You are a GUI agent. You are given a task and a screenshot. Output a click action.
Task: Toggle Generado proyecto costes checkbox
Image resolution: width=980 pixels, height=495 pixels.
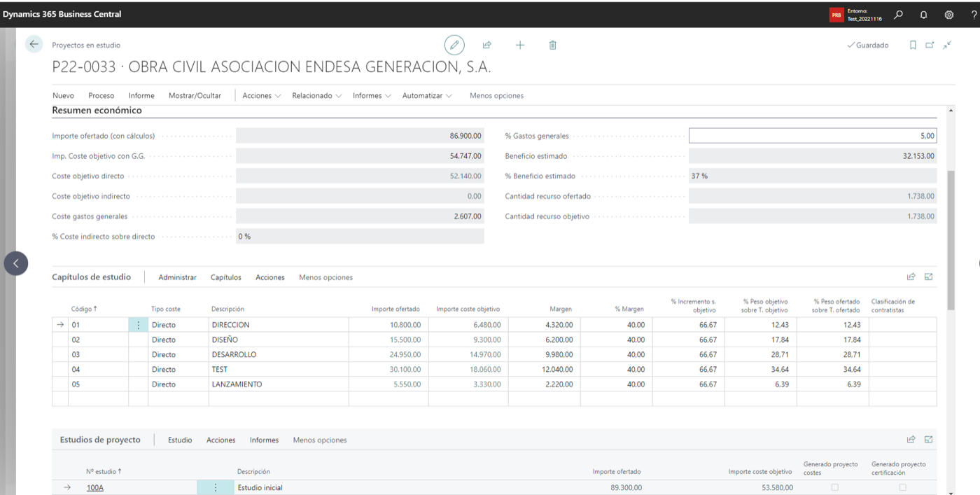click(834, 487)
